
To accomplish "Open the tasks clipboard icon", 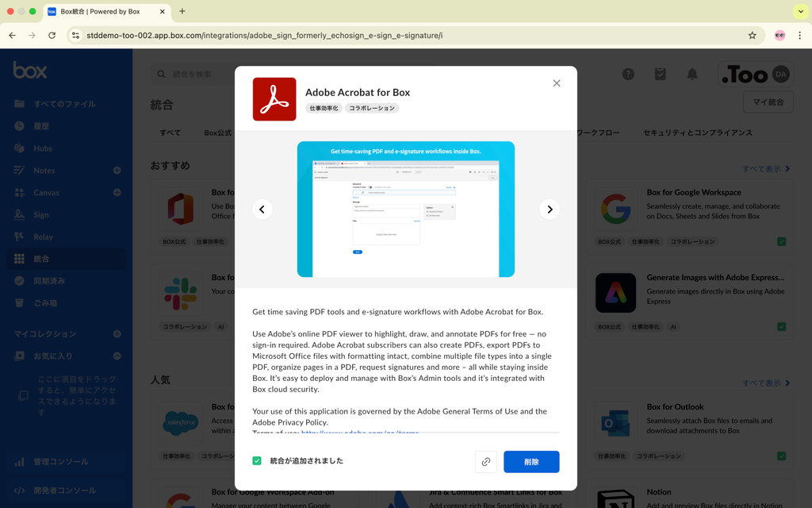I will click(x=660, y=74).
